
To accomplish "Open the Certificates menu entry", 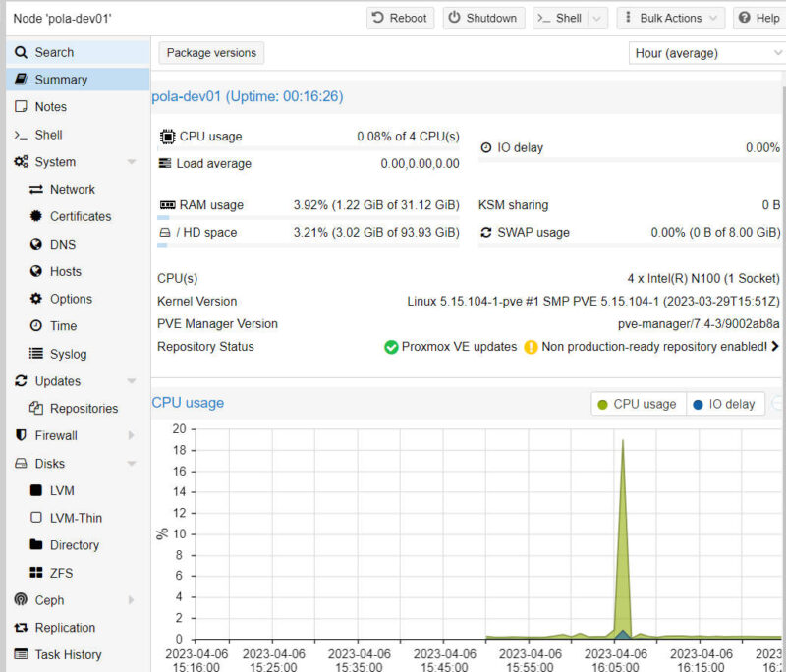I will (79, 216).
